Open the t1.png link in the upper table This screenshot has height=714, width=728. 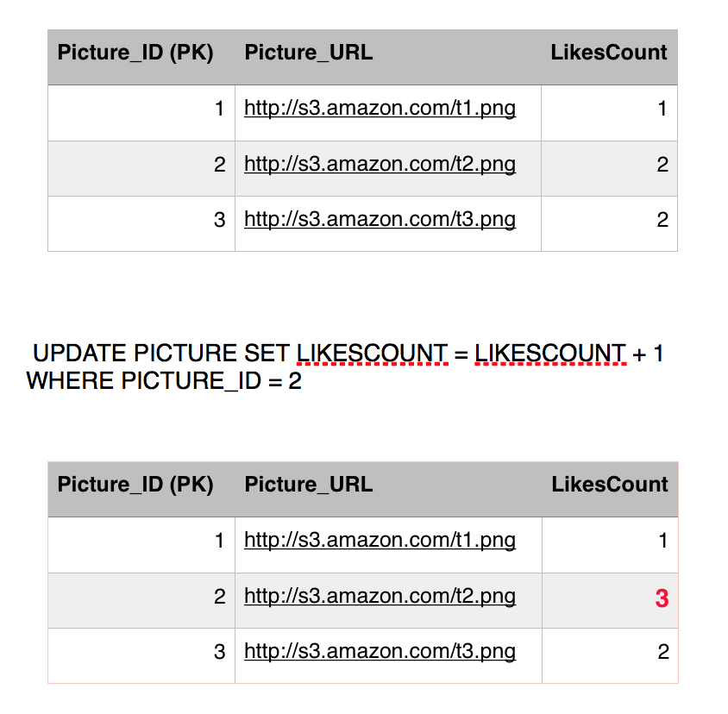point(380,109)
